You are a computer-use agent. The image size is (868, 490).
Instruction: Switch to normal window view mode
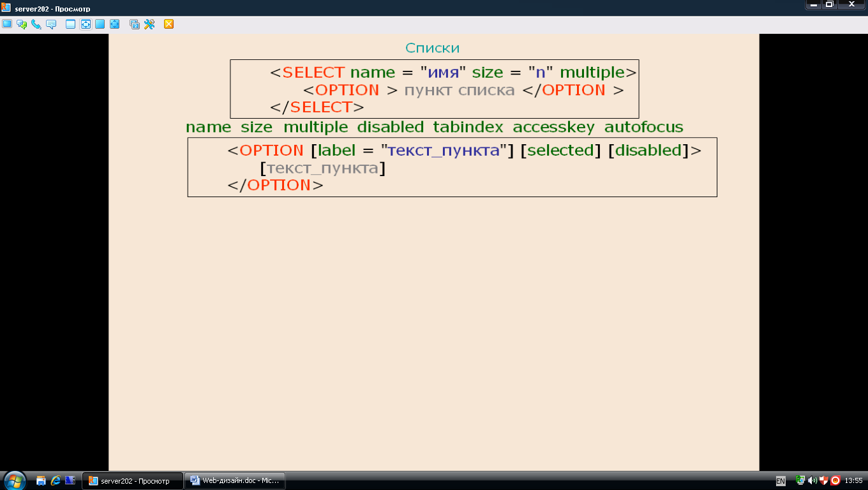point(70,24)
